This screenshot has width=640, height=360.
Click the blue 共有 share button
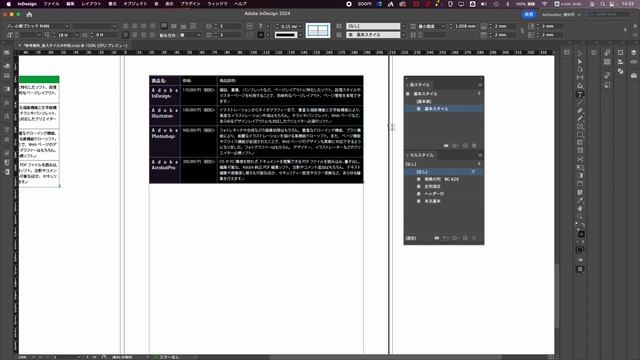pyautogui.click(x=529, y=15)
